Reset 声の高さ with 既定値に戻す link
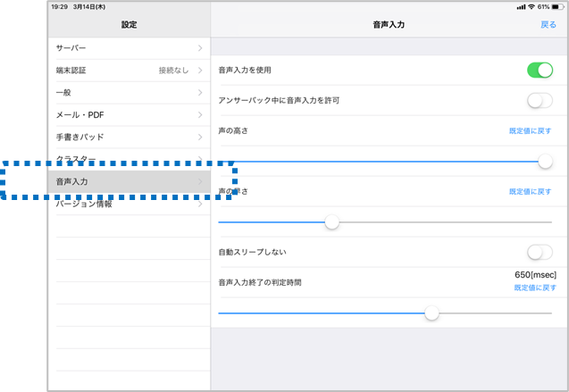569x392 pixels. coord(530,130)
